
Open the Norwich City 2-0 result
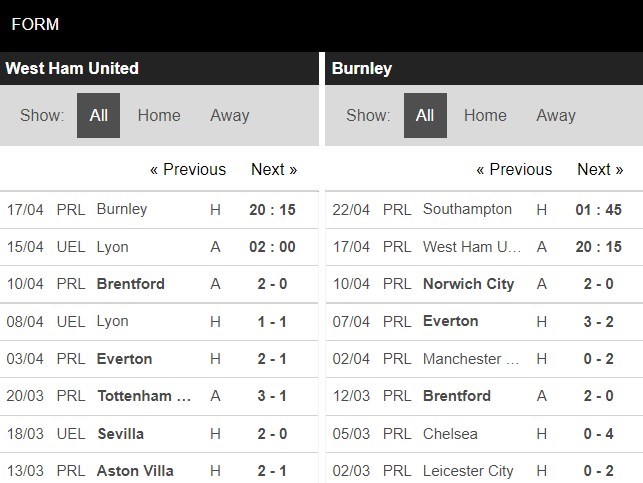coord(484,284)
